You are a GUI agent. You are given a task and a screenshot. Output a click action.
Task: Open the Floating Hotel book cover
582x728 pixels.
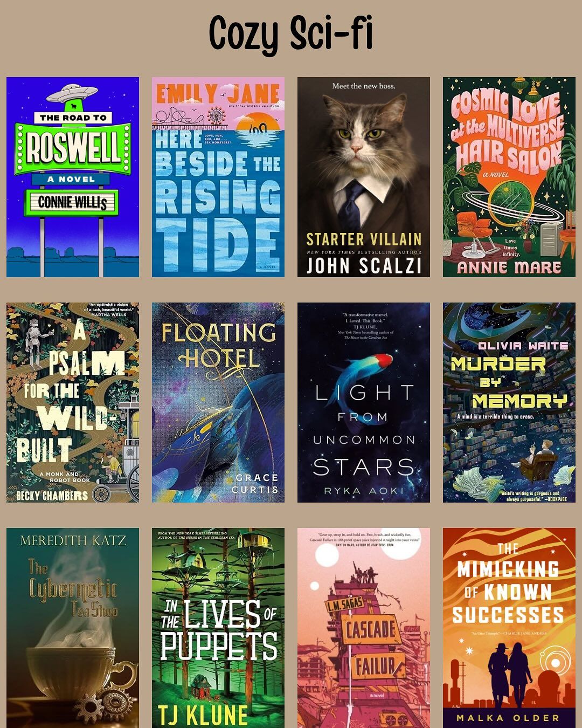click(x=218, y=402)
